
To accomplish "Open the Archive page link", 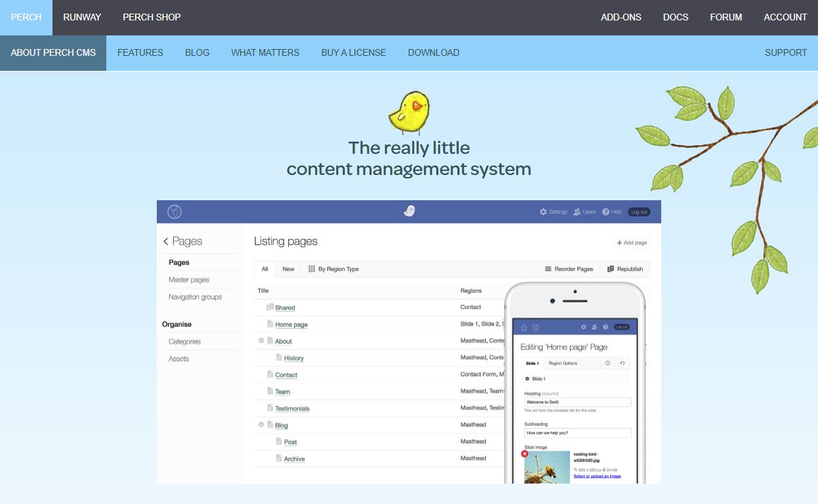I will coord(294,459).
